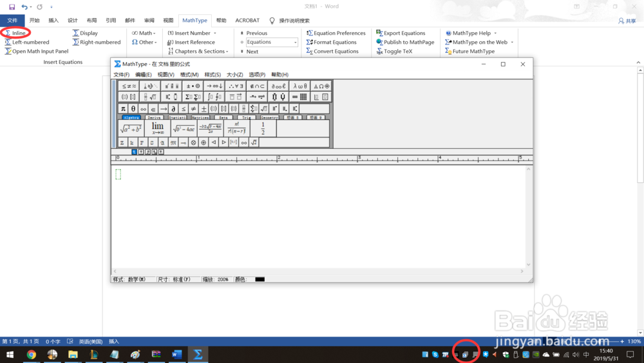Open logical symbols palette (∴∀∃)
Screen dimensions: 644x363
(x=235, y=86)
